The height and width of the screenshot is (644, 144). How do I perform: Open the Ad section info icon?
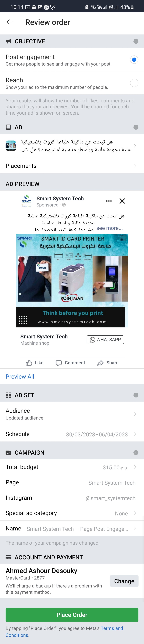pyautogui.click(x=136, y=127)
